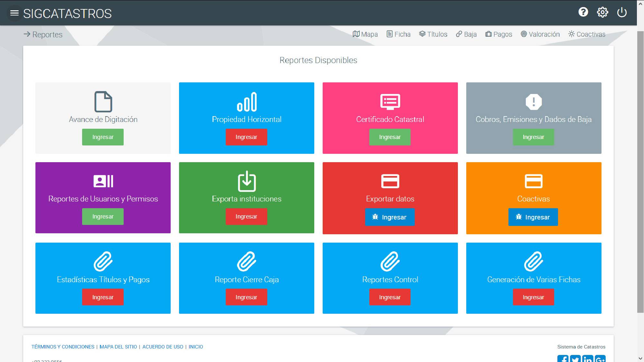Click the Reportes Control paperclip icon
Image resolution: width=644 pixels, height=362 pixels.
click(x=390, y=261)
